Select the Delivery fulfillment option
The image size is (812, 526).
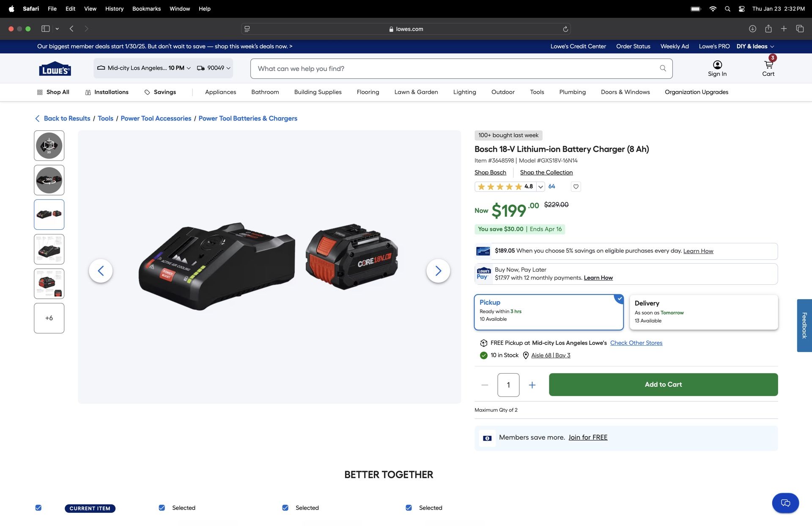(x=703, y=311)
